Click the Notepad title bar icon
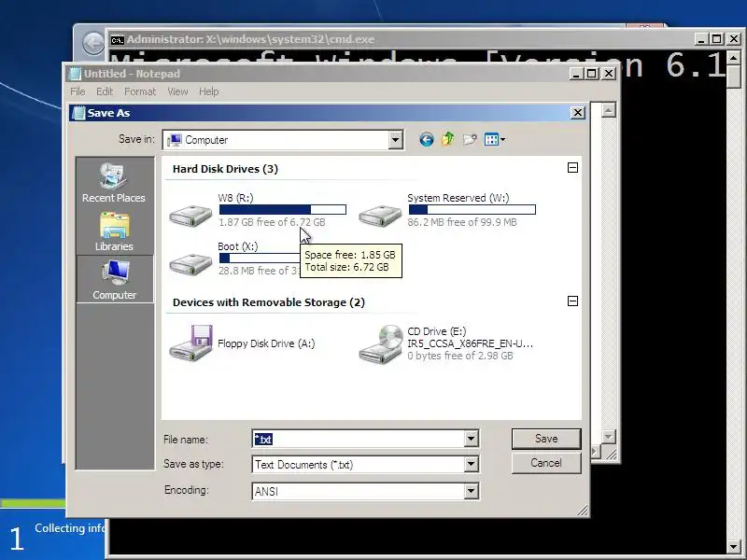 [75, 74]
